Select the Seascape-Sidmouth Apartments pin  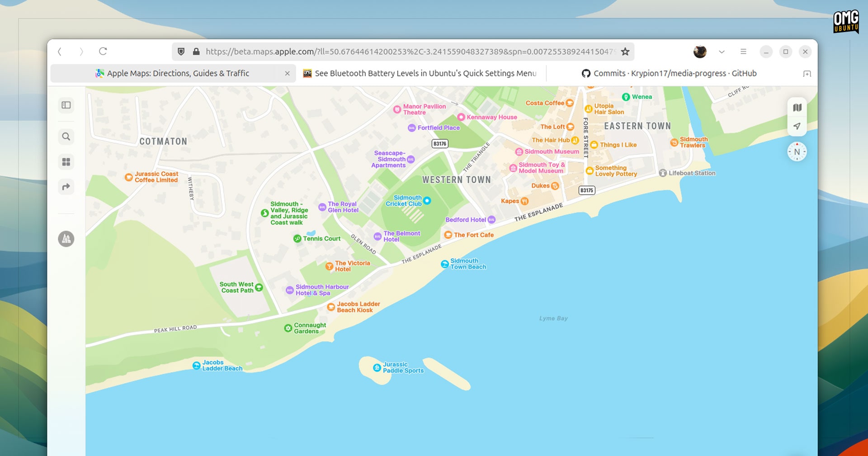point(410,159)
